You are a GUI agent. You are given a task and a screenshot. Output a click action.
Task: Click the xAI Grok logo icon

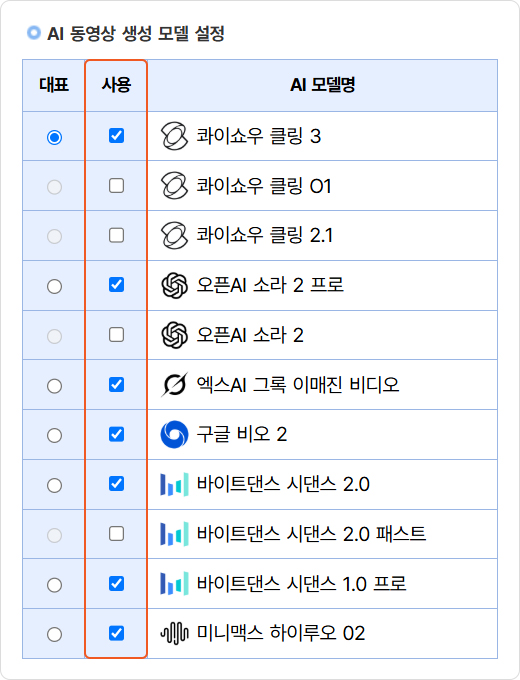coord(174,385)
